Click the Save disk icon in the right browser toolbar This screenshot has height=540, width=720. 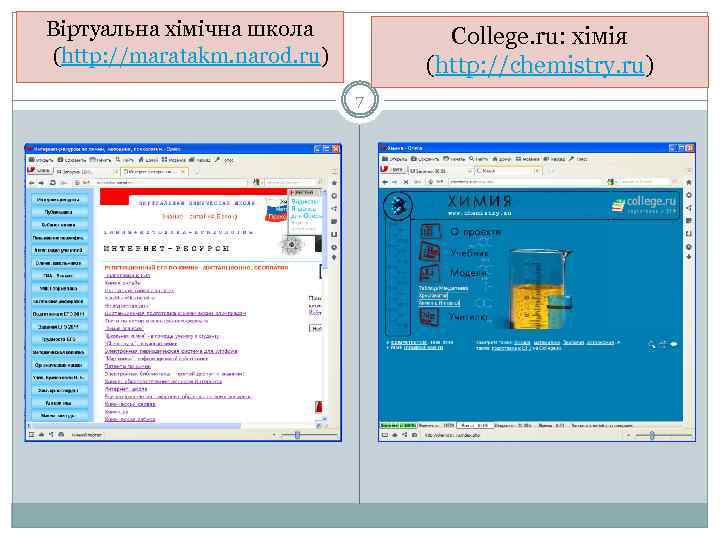click(413, 159)
